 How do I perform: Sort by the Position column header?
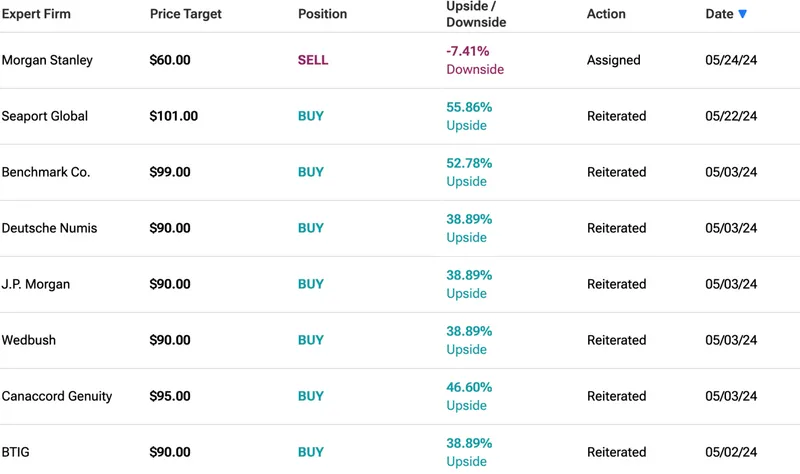(322, 14)
